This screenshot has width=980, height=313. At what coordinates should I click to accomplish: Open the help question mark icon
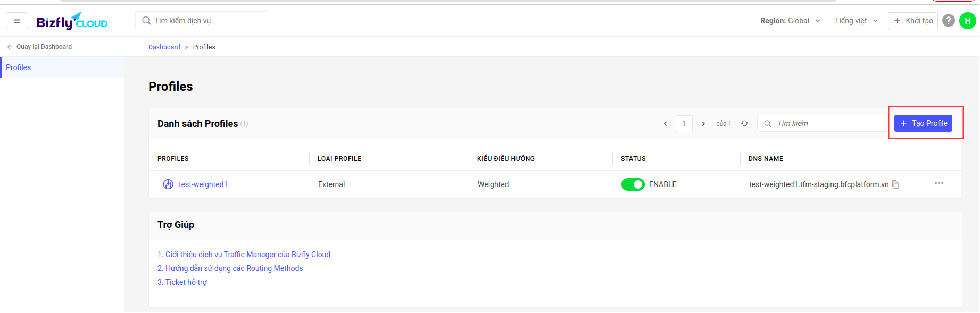[948, 20]
